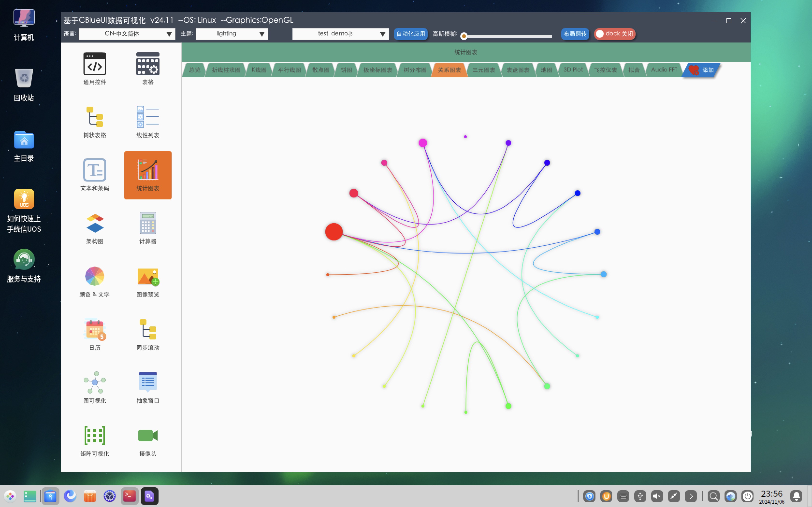This screenshot has height=507, width=812.
Task: Open the 日历 calendar icon
Action: (x=95, y=329)
